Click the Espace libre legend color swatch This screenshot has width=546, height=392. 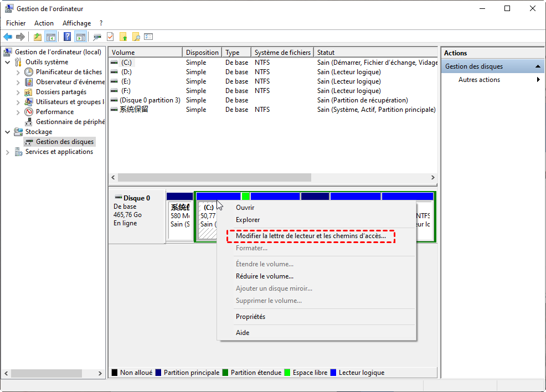point(287,373)
